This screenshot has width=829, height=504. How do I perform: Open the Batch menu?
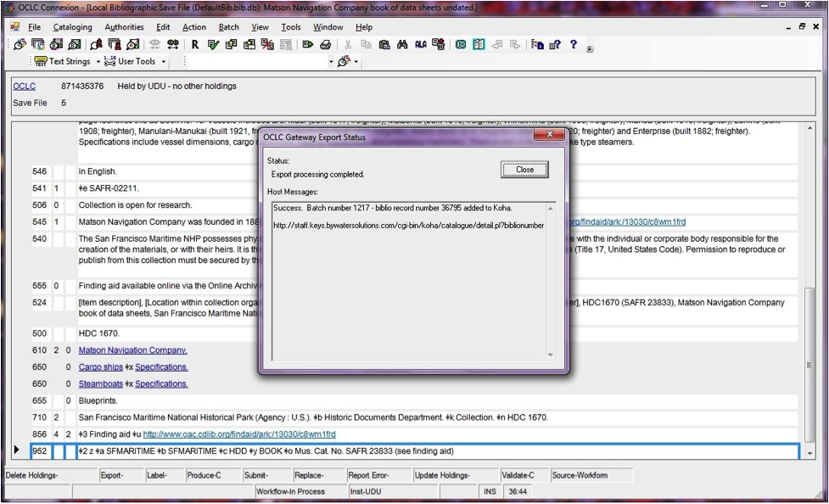point(229,27)
